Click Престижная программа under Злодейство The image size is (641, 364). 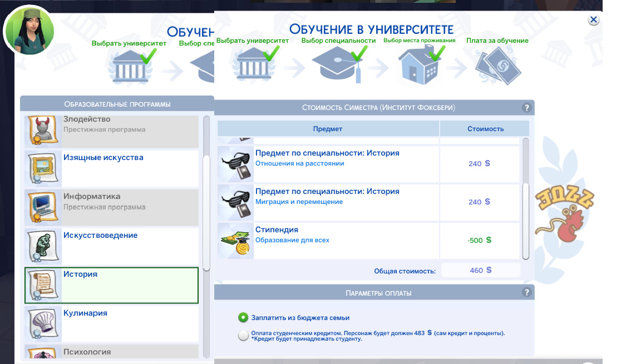pyautogui.click(x=104, y=129)
